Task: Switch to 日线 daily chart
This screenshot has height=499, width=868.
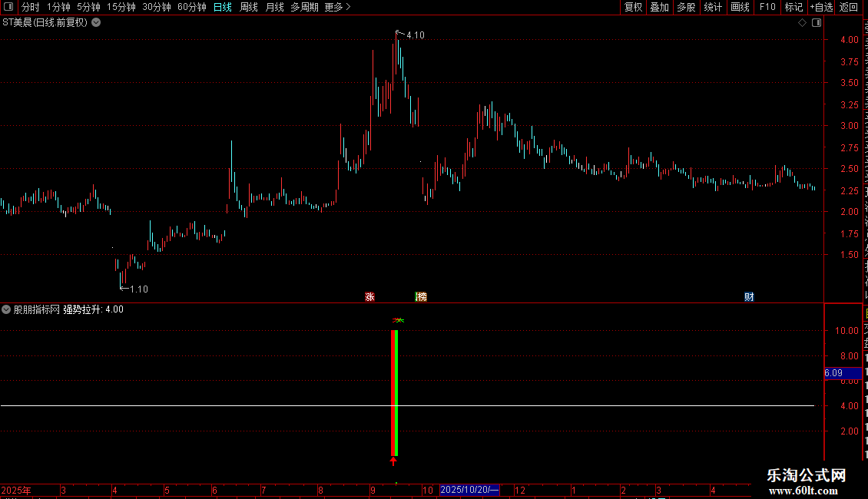Action: coord(223,7)
